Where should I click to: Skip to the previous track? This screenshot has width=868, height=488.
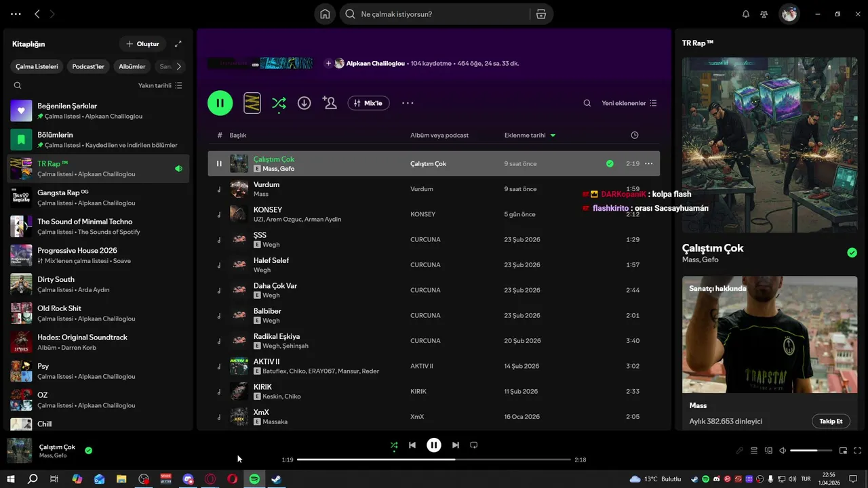(x=412, y=445)
